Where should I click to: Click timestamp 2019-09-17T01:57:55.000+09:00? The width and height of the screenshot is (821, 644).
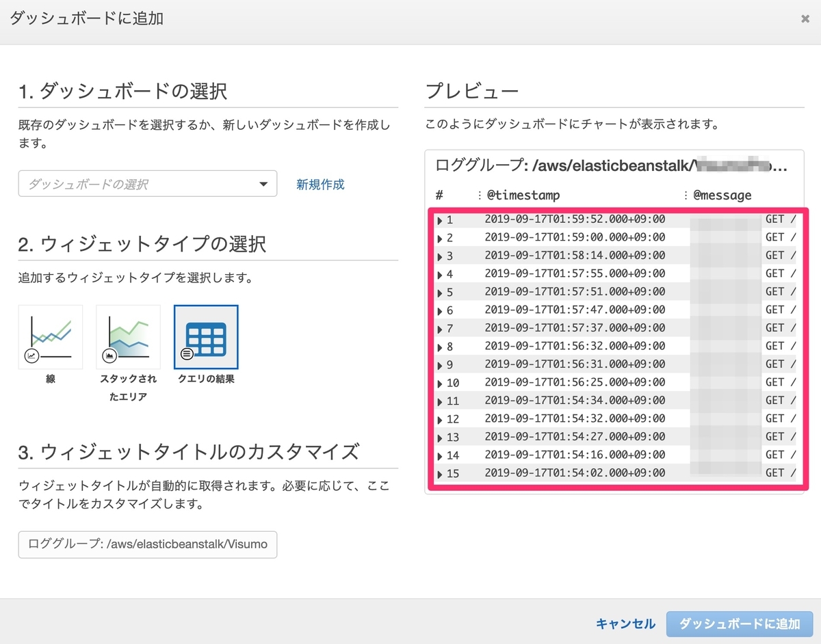tap(575, 273)
